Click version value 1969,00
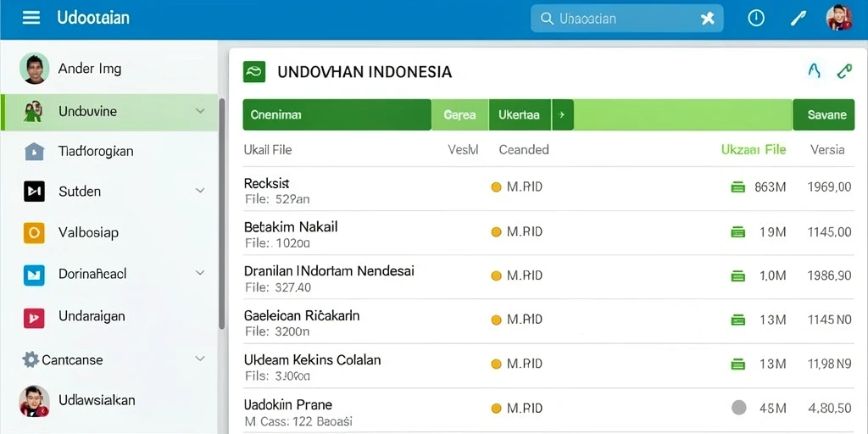The image size is (868, 434). pyautogui.click(x=829, y=187)
